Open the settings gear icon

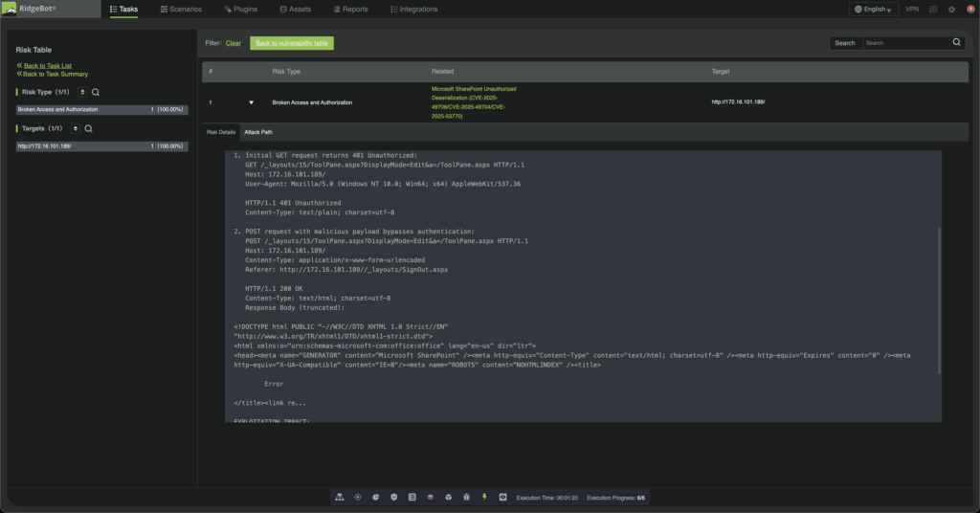(951, 10)
